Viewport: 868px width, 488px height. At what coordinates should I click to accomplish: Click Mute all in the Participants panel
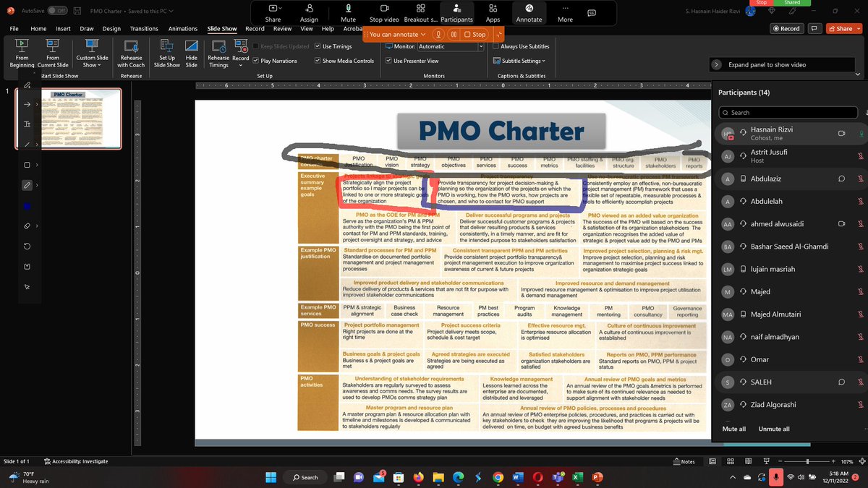click(733, 428)
